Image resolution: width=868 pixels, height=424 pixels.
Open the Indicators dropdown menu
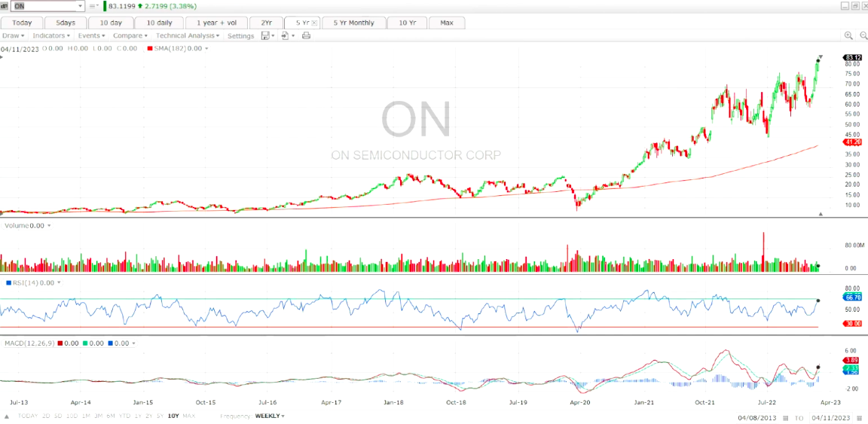[51, 35]
